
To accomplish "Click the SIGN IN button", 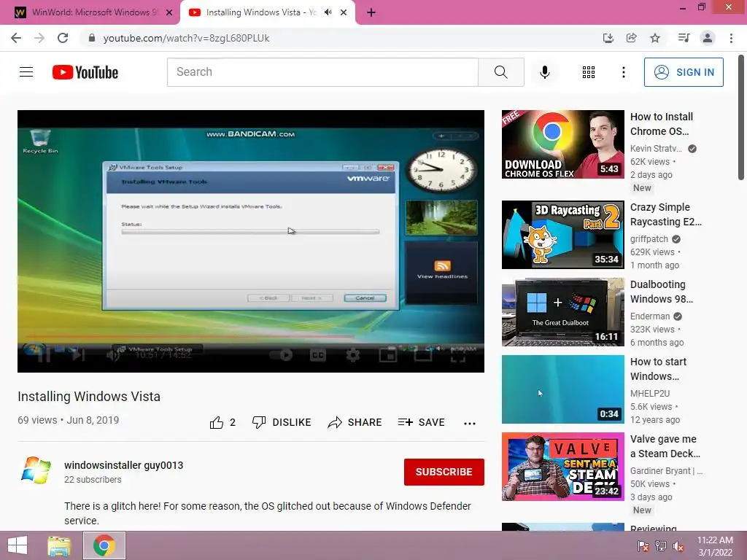I will (x=684, y=72).
